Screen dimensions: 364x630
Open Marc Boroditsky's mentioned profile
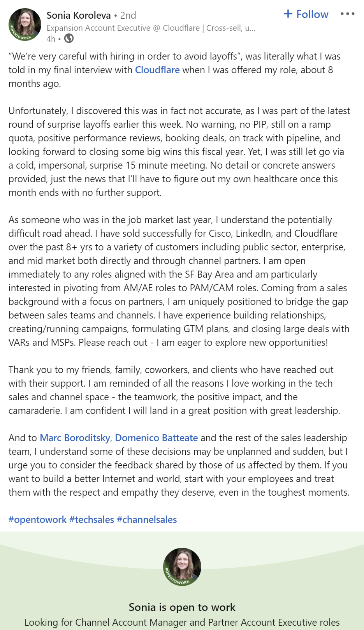click(x=75, y=438)
